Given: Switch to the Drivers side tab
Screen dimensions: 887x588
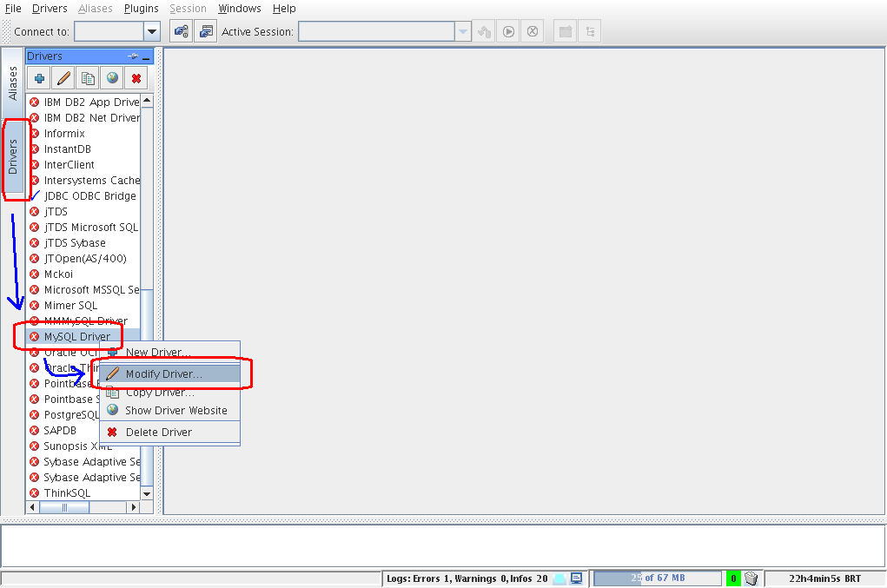Looking at the screenshot, I should click(x=12, y=156).
